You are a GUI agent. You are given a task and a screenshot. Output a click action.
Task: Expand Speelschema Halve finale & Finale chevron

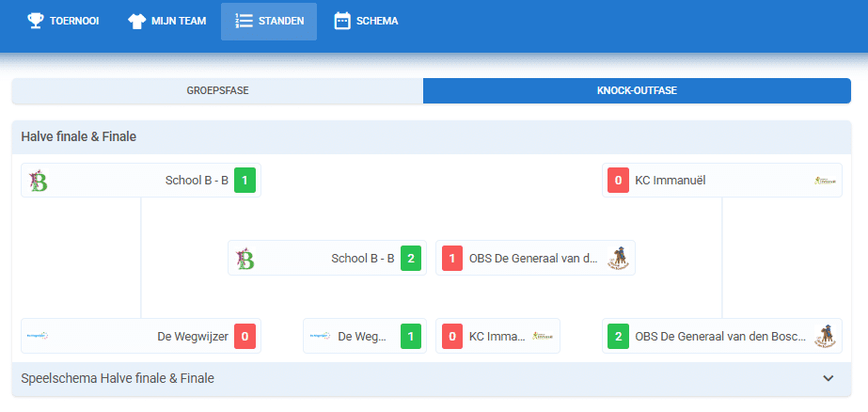click(828, 378)
